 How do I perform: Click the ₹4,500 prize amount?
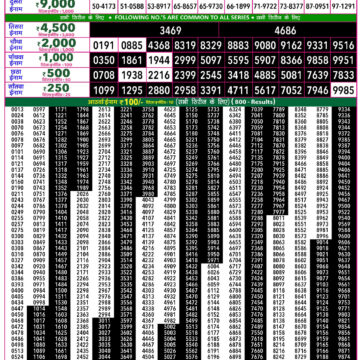pyautogui.click(x=56, y=28)
